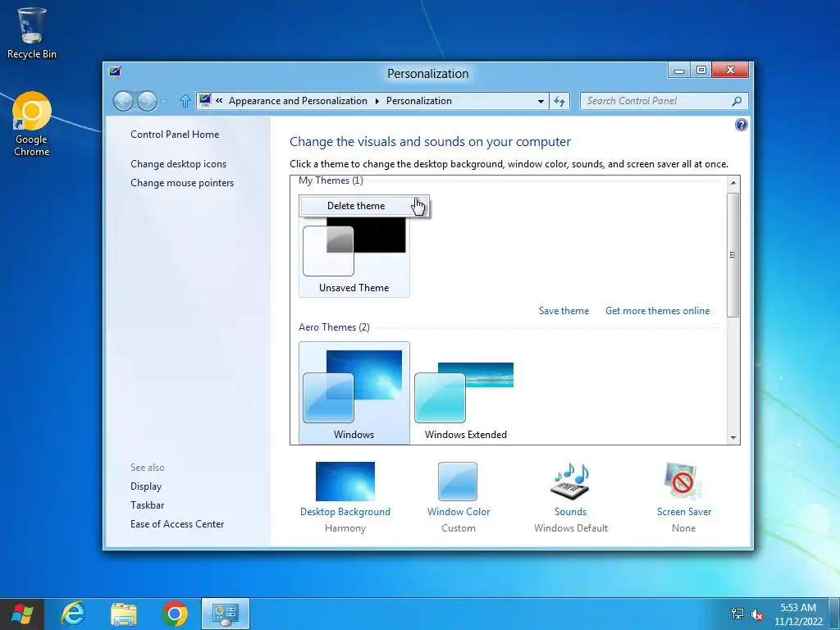840x630 pixels.
Task: Click the search magnifier icon
Action: (x=737, y=101)
